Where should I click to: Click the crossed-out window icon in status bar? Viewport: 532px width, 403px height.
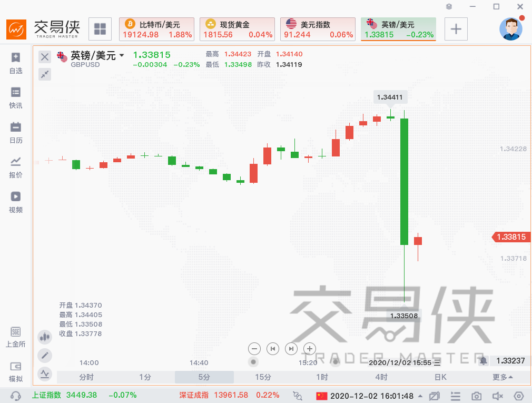click(x=434, y=396)
